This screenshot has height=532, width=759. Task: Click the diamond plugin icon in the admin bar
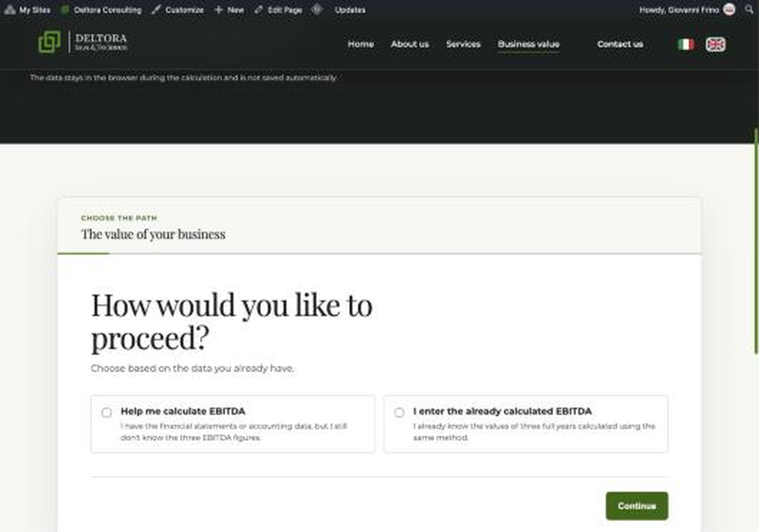317,9
